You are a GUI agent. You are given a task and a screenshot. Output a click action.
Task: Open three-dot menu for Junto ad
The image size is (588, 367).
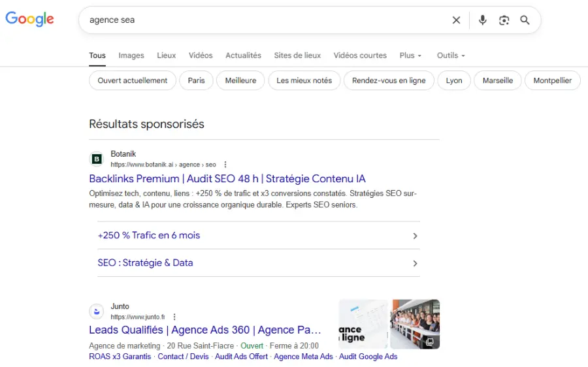point(174,317)
